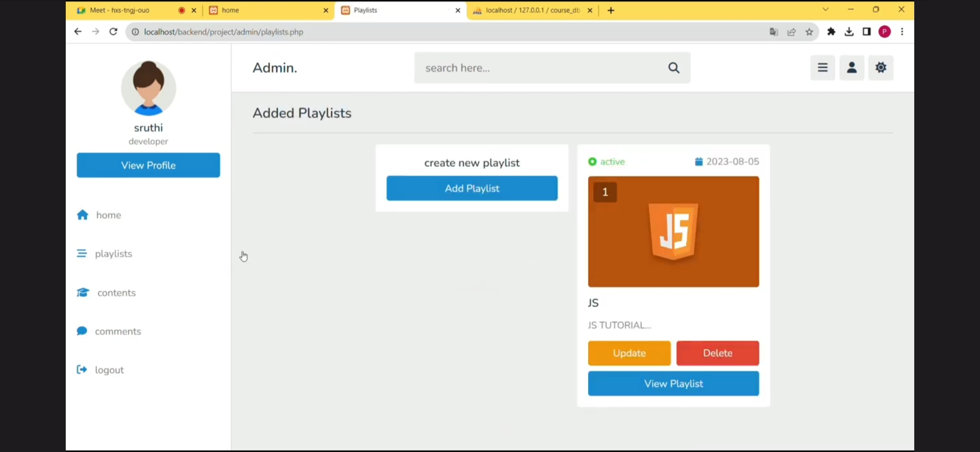This screenshot has width=980, height=452.
Task: Open the user profile icon
Action: [x=851, y=68]
